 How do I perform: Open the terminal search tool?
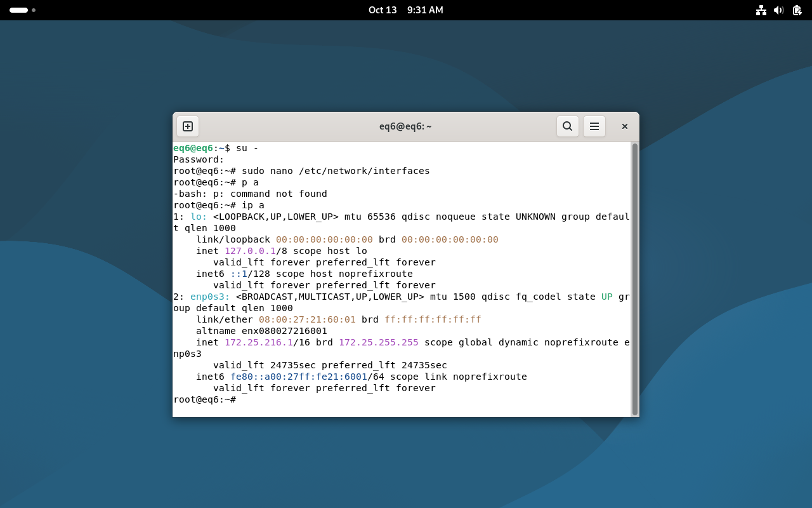pos(568,126)
